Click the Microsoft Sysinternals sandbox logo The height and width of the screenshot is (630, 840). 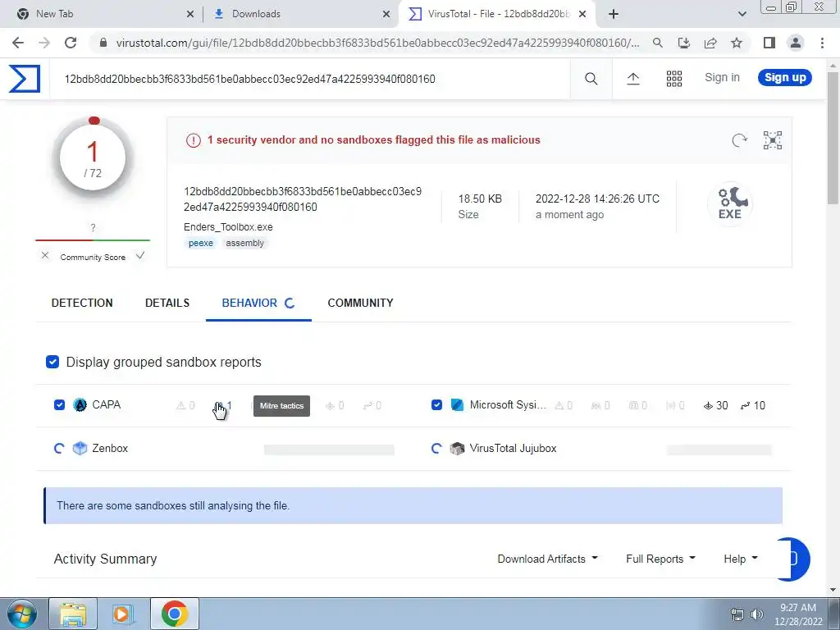click(x=457, y=405)
